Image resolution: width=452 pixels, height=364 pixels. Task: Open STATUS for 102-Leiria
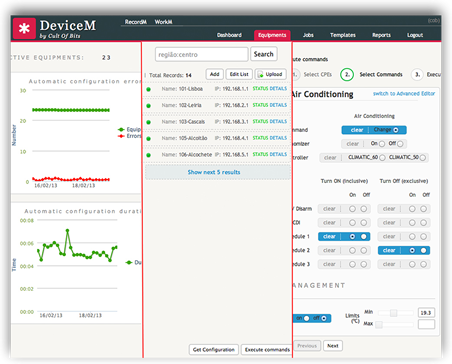click(260, 105)
